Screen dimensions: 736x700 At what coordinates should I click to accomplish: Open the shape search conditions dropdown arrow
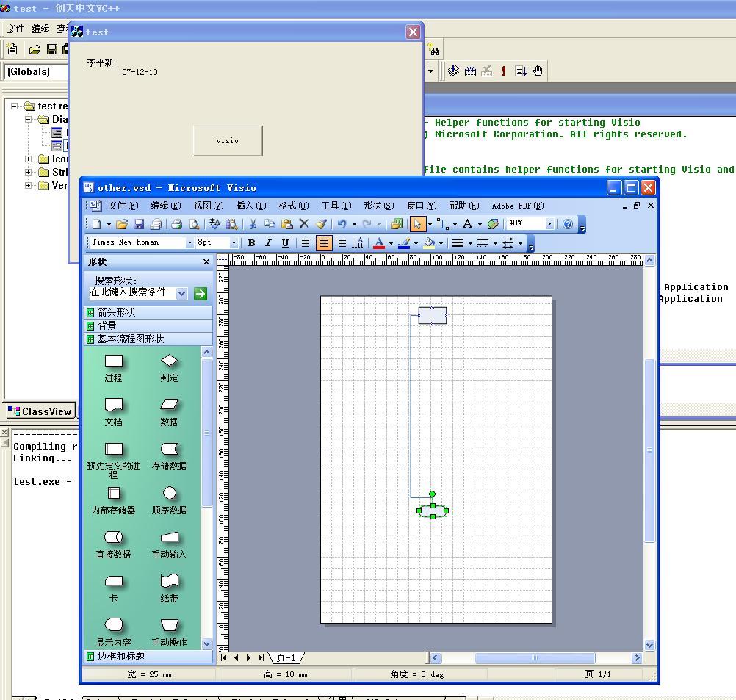pyautogui.click(x=181, y=294)
